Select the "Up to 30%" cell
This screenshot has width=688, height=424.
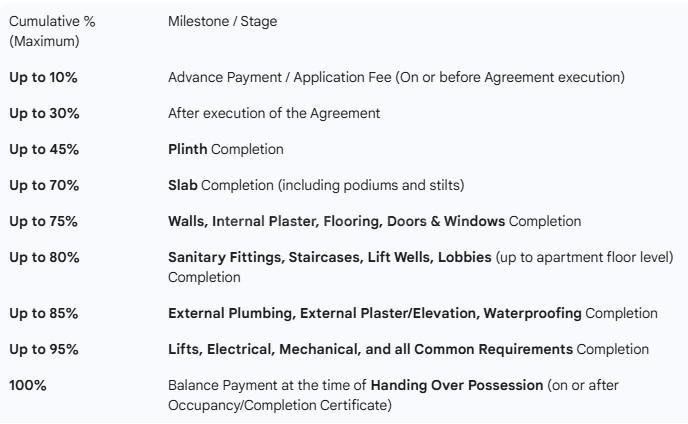click(x=44, y=114)
